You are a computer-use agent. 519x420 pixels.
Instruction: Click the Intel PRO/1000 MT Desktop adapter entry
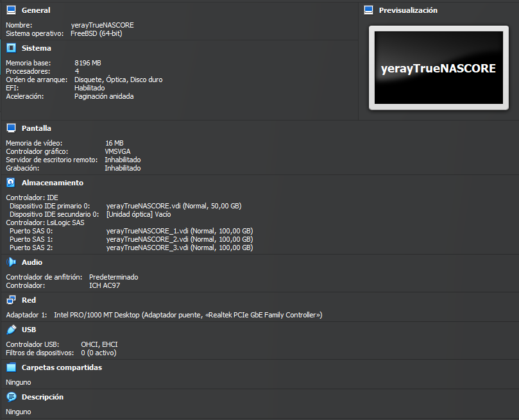pyautogui.click(x=188, y=315)
